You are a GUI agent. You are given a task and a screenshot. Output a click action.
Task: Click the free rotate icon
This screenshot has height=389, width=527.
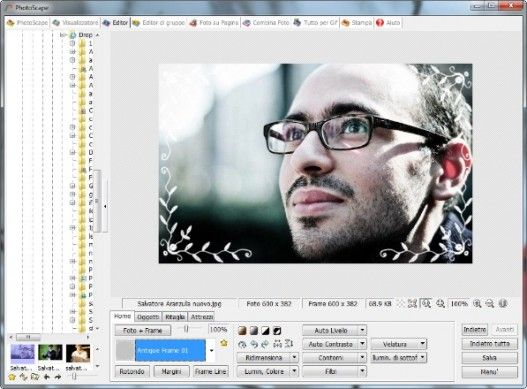click(242, 344)
